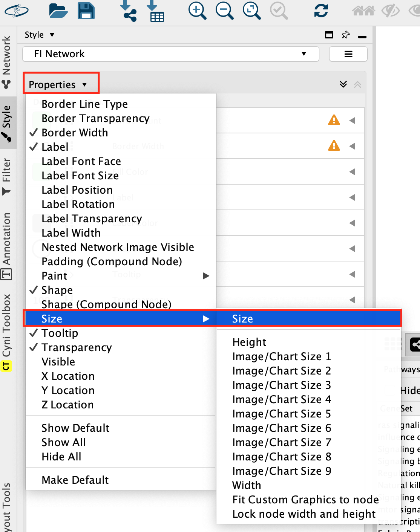Click the Import Table from File icon

pyautogui.click(x=155, y=11)
